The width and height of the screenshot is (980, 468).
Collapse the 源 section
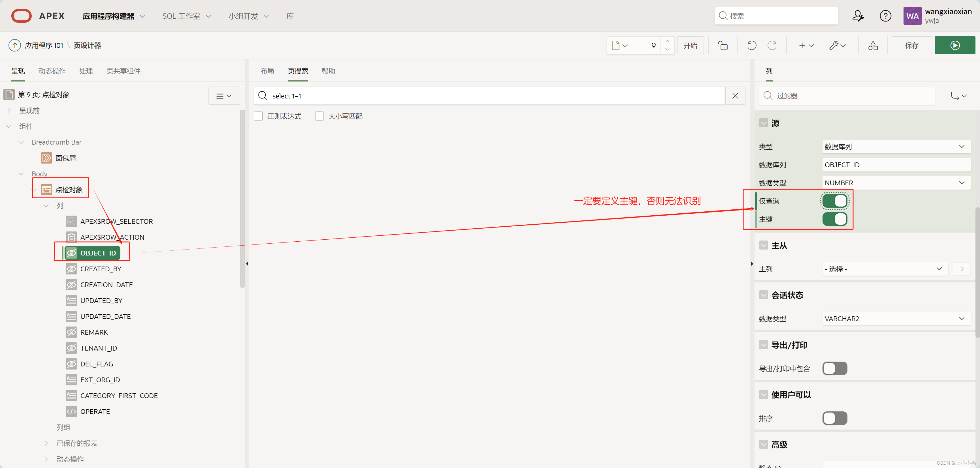pyautogui.click(x=763, y=123)
